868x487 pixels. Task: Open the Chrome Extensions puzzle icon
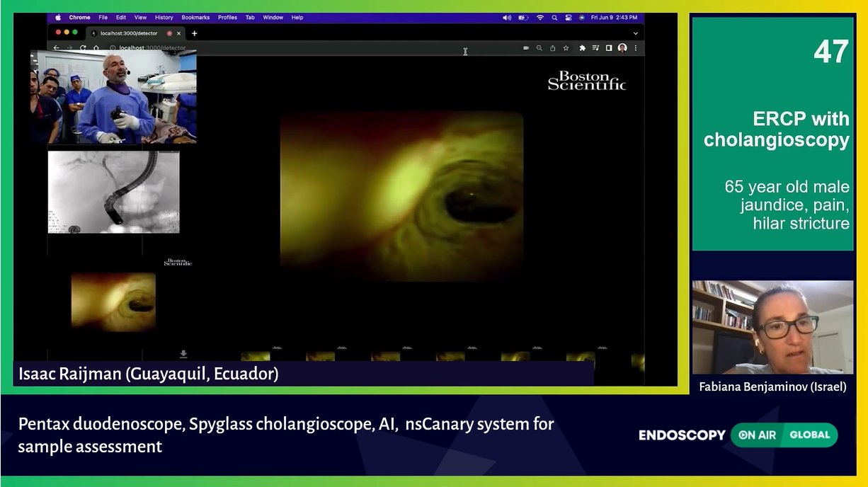[583, 48]
